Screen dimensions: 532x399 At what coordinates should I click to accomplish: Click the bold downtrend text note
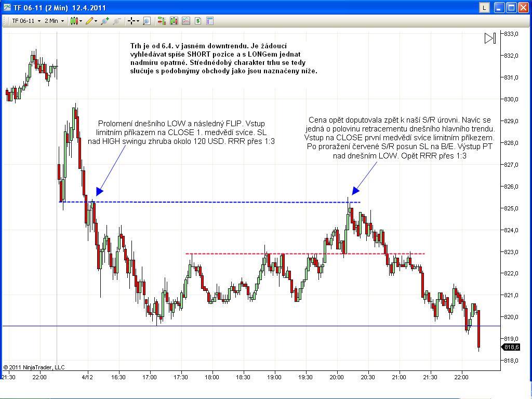tap(223, 58)
